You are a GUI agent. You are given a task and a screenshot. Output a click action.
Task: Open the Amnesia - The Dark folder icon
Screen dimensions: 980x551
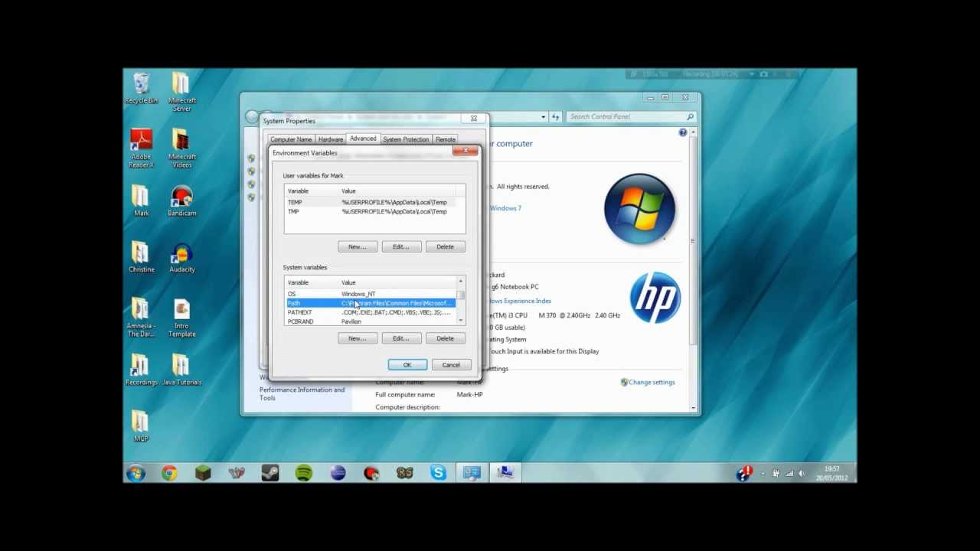point(141,318)
